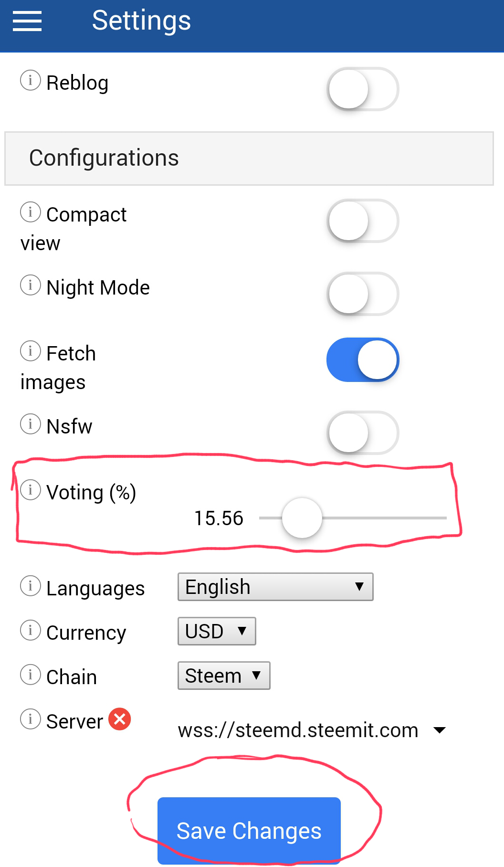
Task: Open the Chain dropdown showing Steem
Action: 224,676
